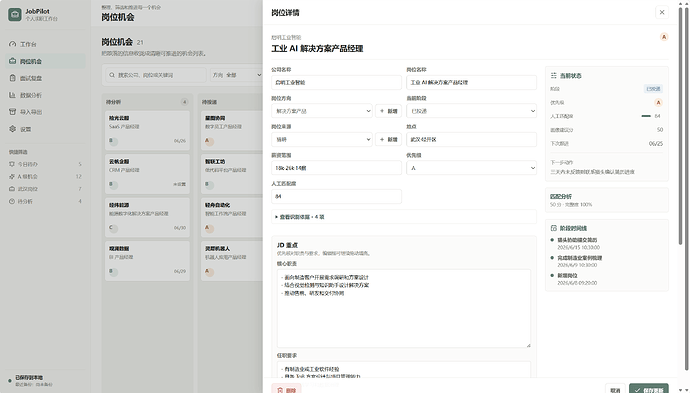Click 新增 next to 岗位来源
Image resolution: width=690 pixels, height=393 pixels.
click(x=388, y=140)
